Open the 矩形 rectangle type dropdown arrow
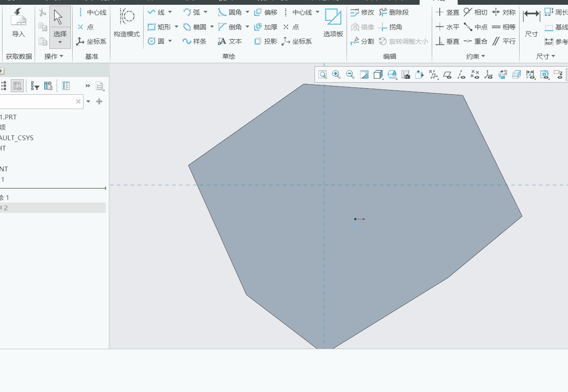Screen dimensions: 568x392 [176, 27]
